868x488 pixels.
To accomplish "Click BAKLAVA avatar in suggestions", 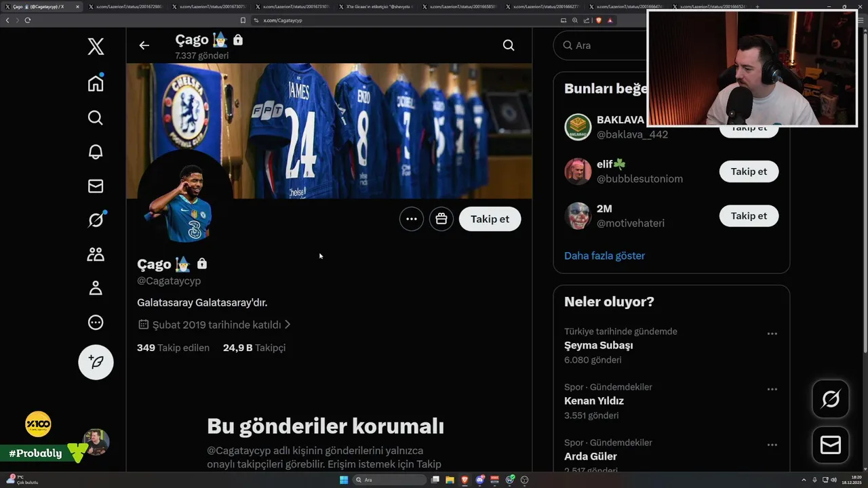I will coord(578,127).
